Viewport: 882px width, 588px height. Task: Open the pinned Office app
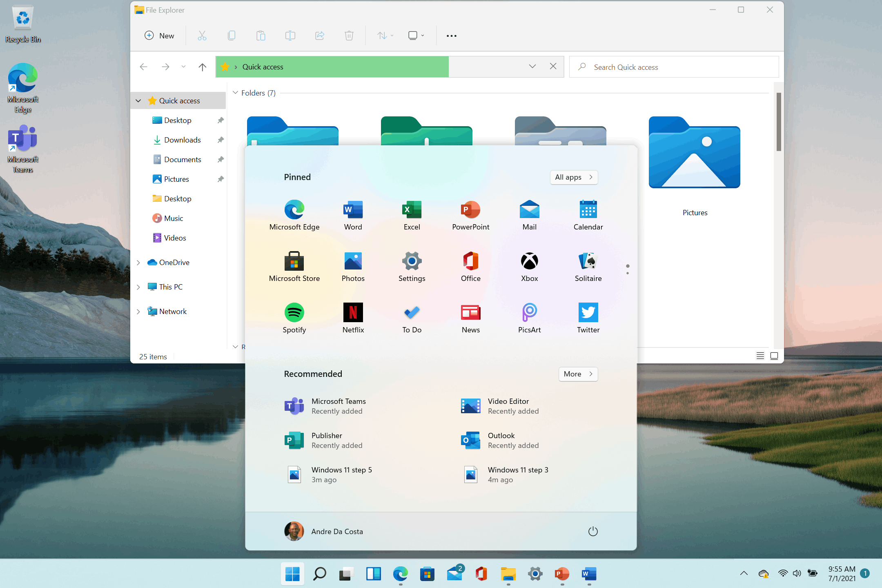(471, 267)
